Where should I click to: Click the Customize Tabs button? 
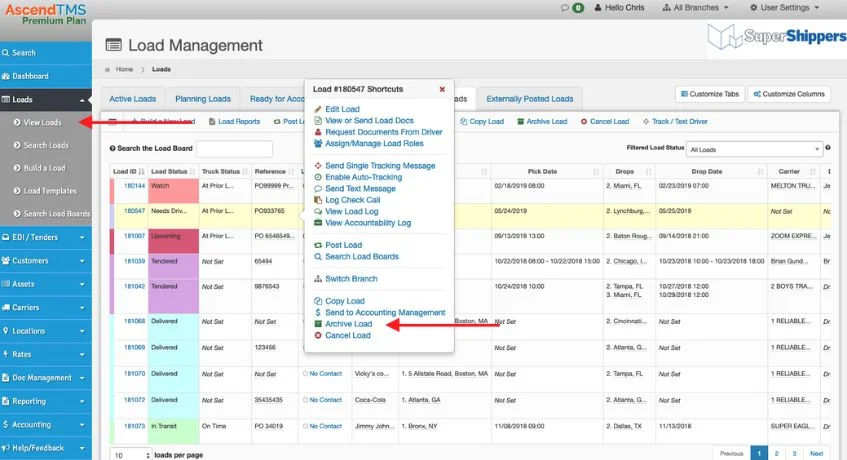[710, 94]
